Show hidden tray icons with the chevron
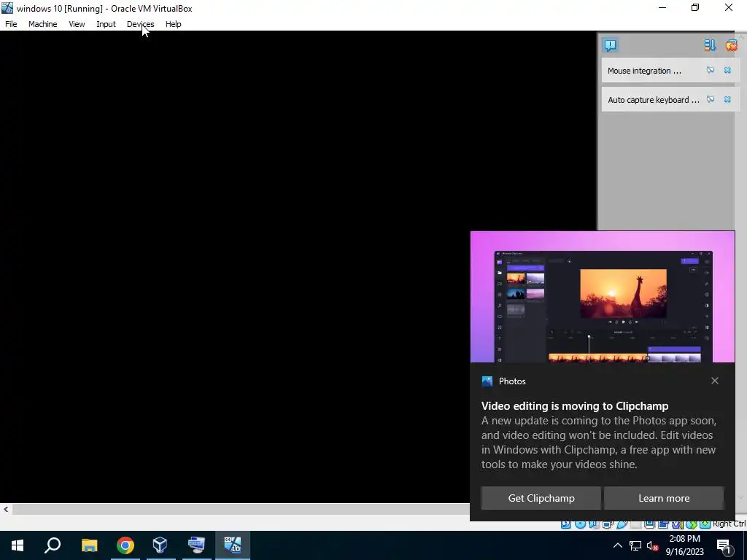747x560 pixels. (617, 545)
